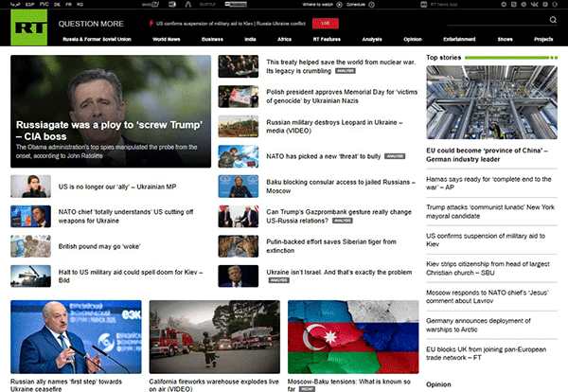Click the RT News App icon
The image size is (568, 392).
pyautogui.click(x=423, y=5)
